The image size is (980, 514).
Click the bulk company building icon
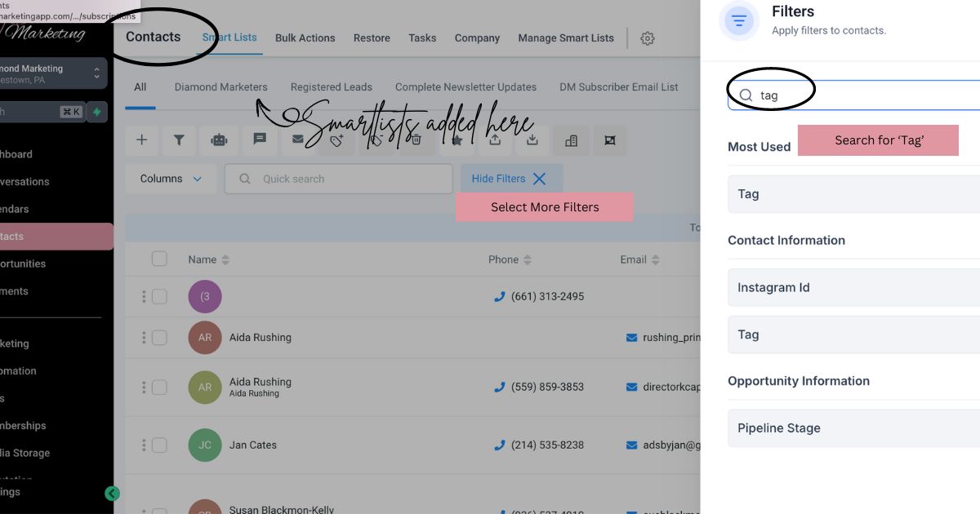pos(571,140)
